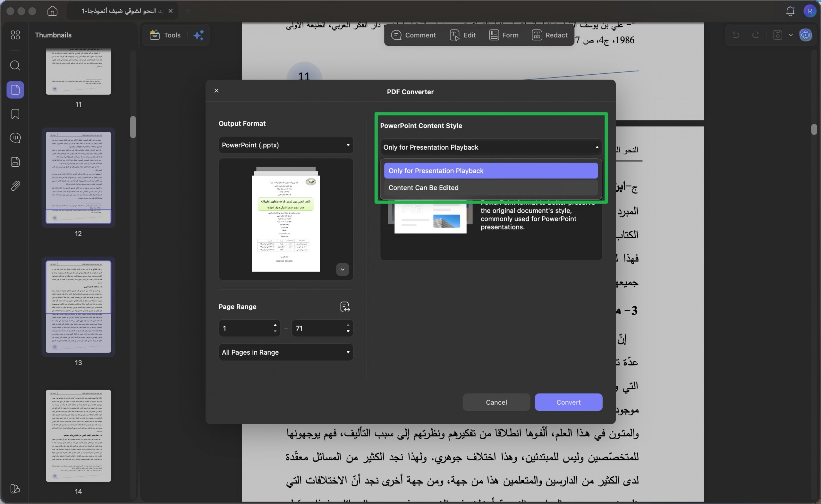Open the comments list panel icon
821x504 pixels.
click(15, 138)
